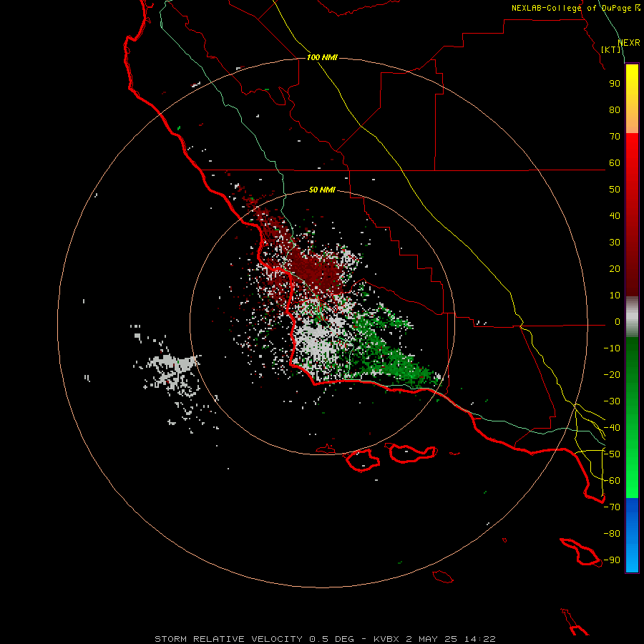Click the -30 kt legend value
This screenshot has width=644, height=644.
[x=612, y=401]
